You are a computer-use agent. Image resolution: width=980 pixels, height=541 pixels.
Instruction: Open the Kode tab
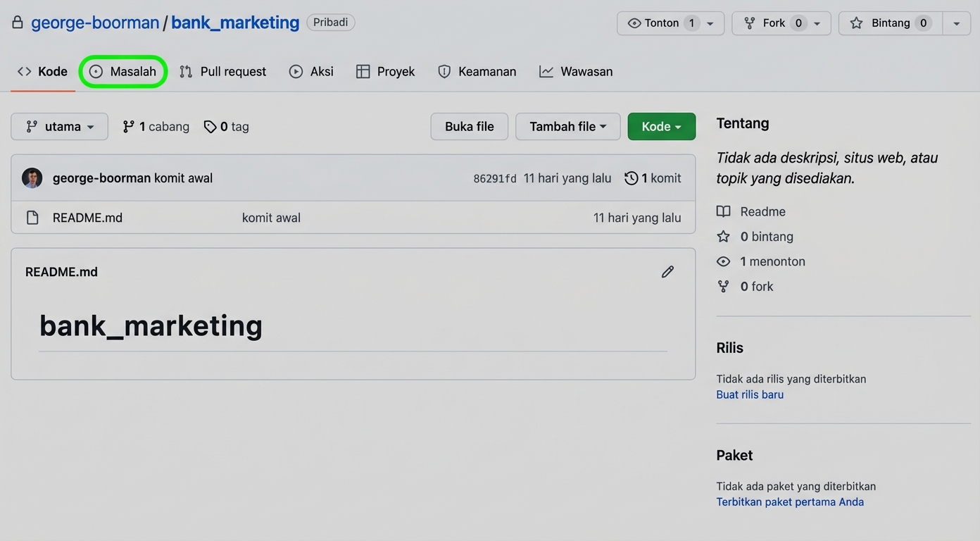(x=42, y=71)
